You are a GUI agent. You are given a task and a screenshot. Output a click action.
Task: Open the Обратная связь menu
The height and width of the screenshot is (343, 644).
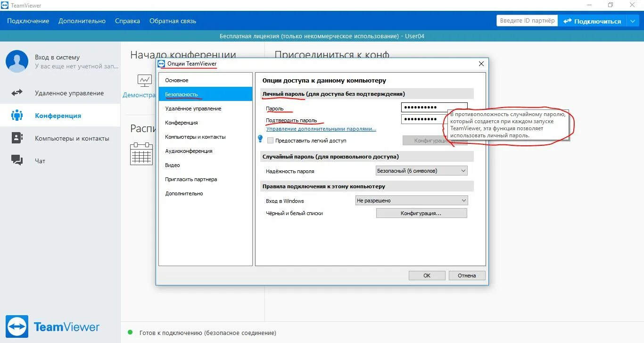tap(173, 21)
